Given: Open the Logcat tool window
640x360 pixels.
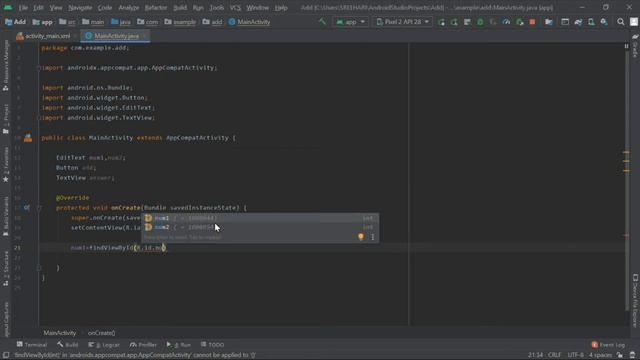Looking at the screenshot, I should [104, 345].
